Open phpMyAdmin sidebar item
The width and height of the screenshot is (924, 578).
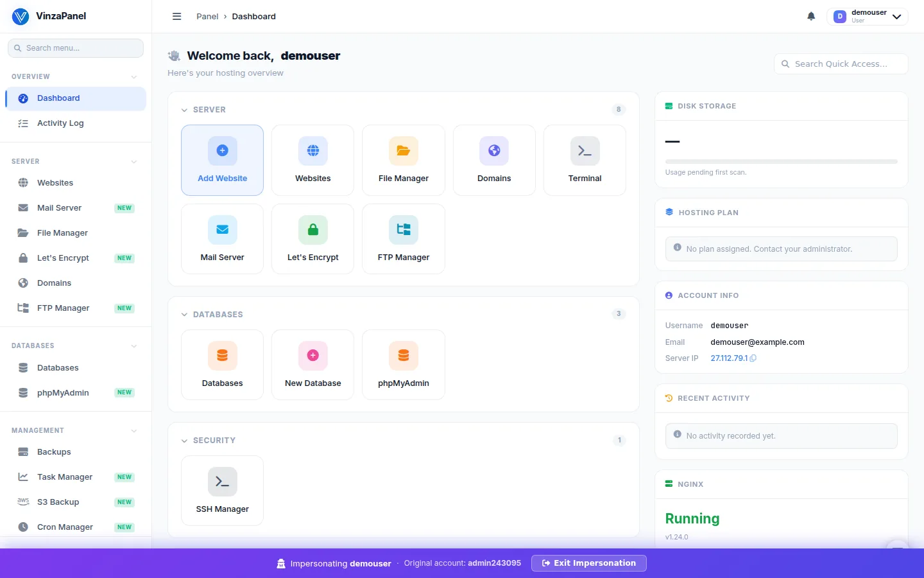tap(76, 393)
